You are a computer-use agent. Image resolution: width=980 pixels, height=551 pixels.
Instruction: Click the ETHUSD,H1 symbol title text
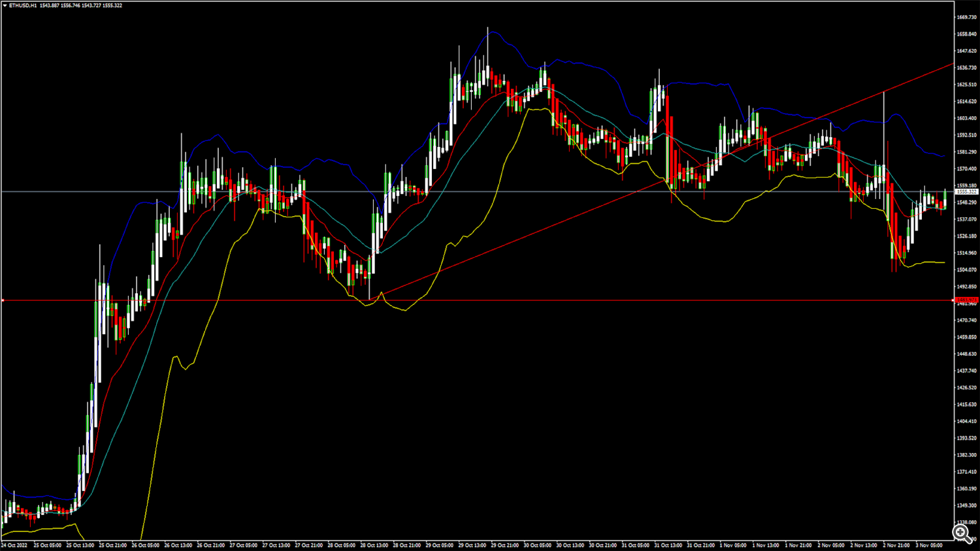tap(23, 5)
